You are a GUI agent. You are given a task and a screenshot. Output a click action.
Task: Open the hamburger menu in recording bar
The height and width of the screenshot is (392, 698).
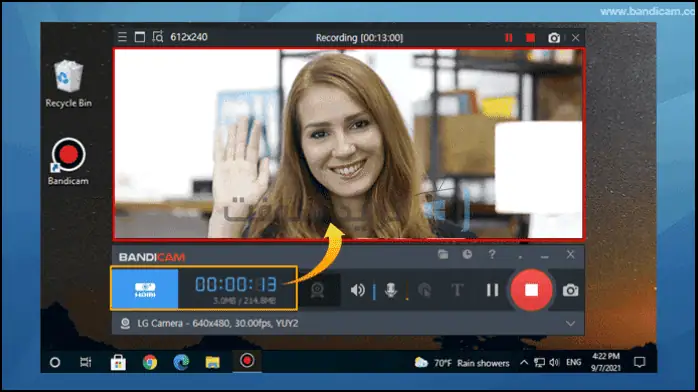(122, 37)
